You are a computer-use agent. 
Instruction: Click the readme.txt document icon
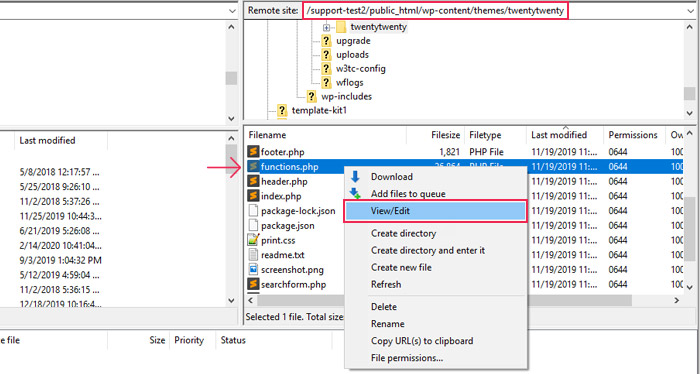click(253, 255)
